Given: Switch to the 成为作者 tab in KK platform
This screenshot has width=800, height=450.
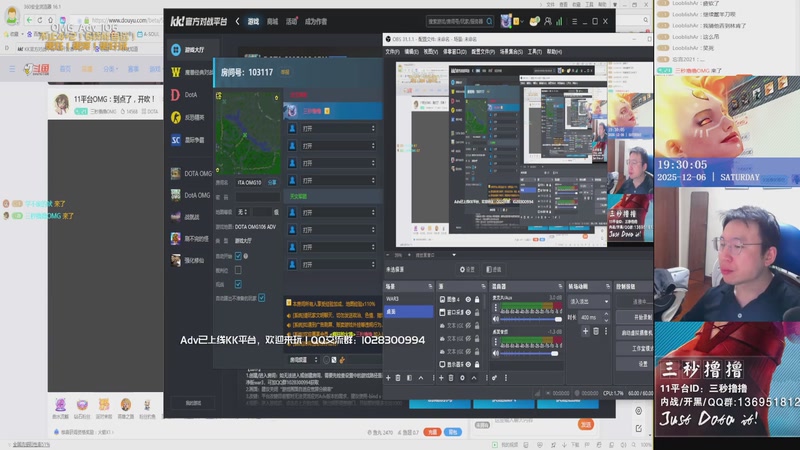Looking at the screenshot, I should click(x=316, y=21).
